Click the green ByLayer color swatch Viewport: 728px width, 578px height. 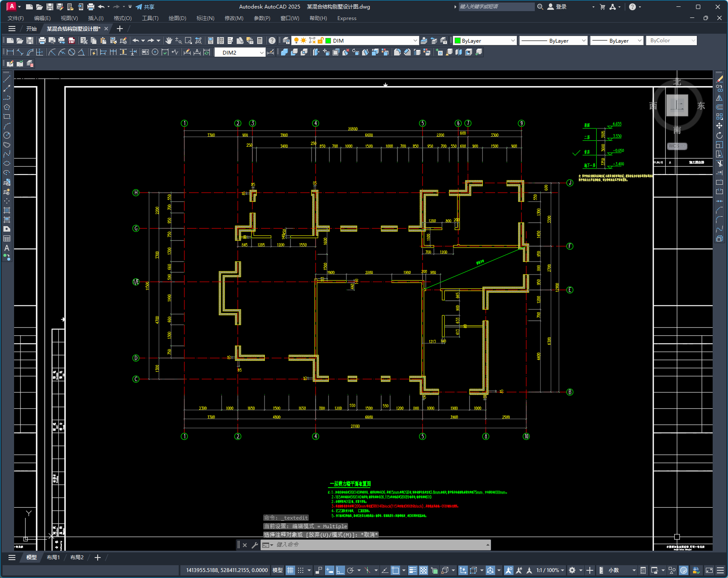[x=458, y=41]
